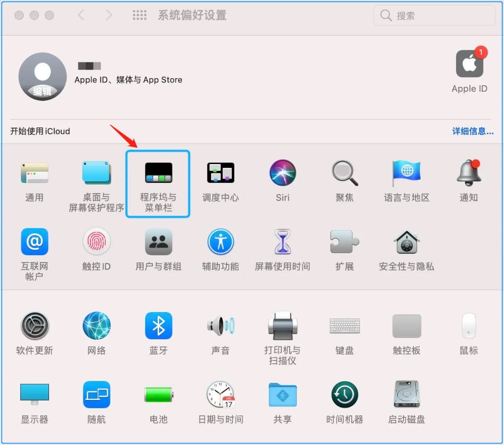
Task: Show all preference panes grid view
Action: [140, 15]
